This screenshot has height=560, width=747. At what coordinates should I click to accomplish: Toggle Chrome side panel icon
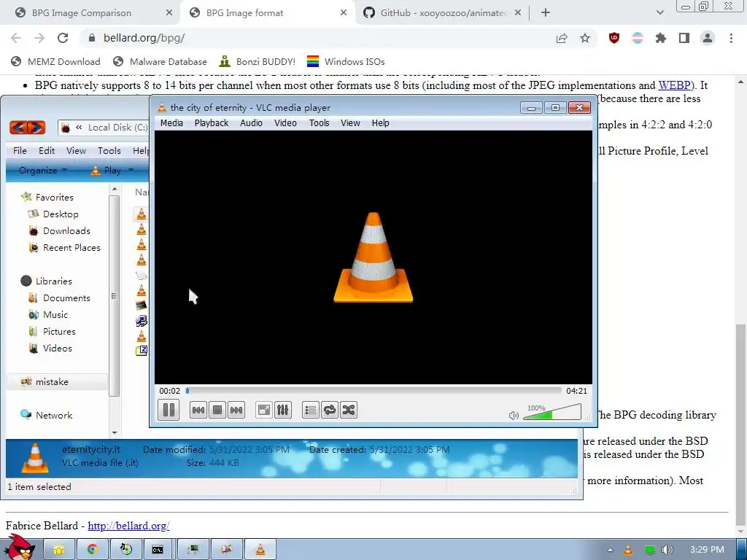(684, 38)
